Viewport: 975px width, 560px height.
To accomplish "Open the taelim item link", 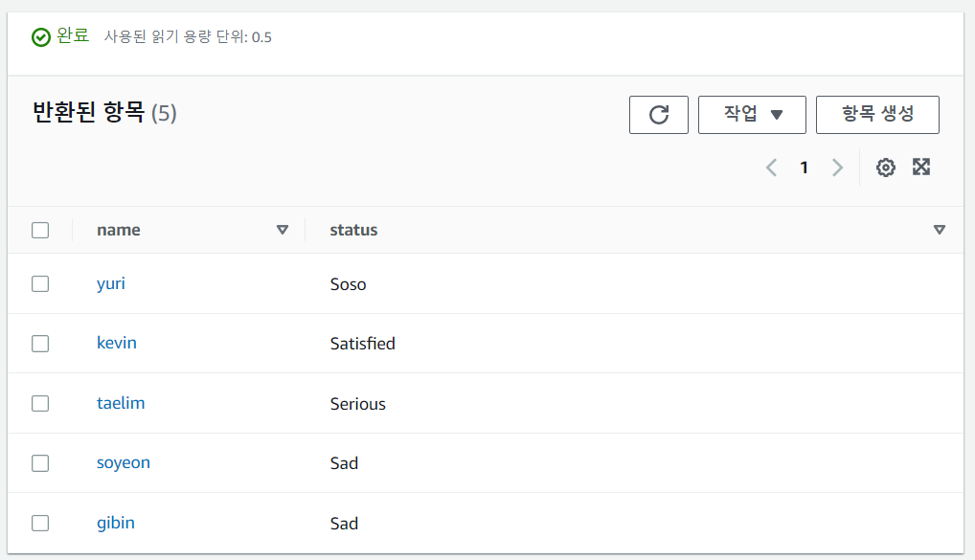I will (121, 403).
